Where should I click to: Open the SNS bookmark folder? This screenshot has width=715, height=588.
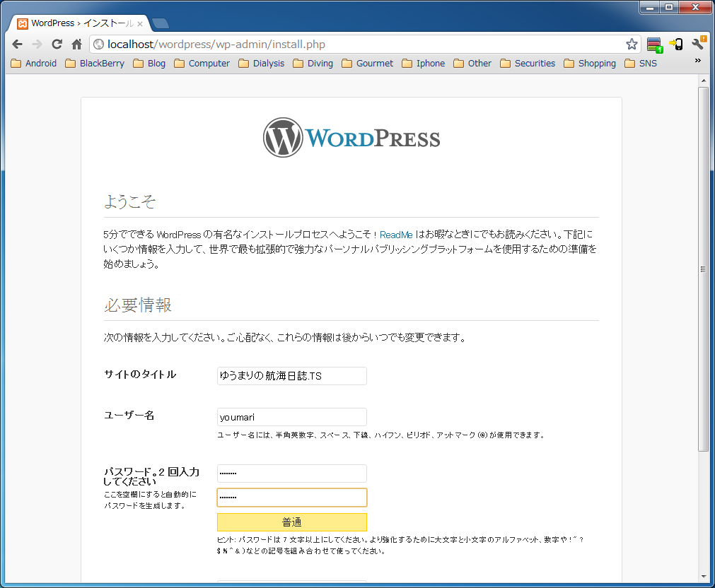point(641,64)
